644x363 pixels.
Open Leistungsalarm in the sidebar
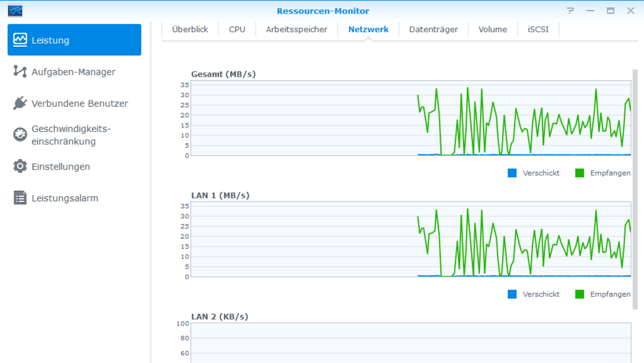[74, 198]
